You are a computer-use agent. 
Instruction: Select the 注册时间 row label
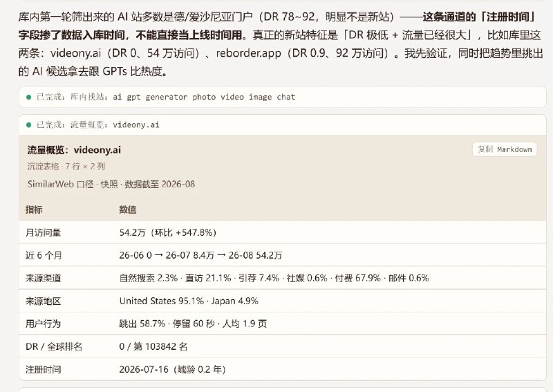tap(43, 369)
